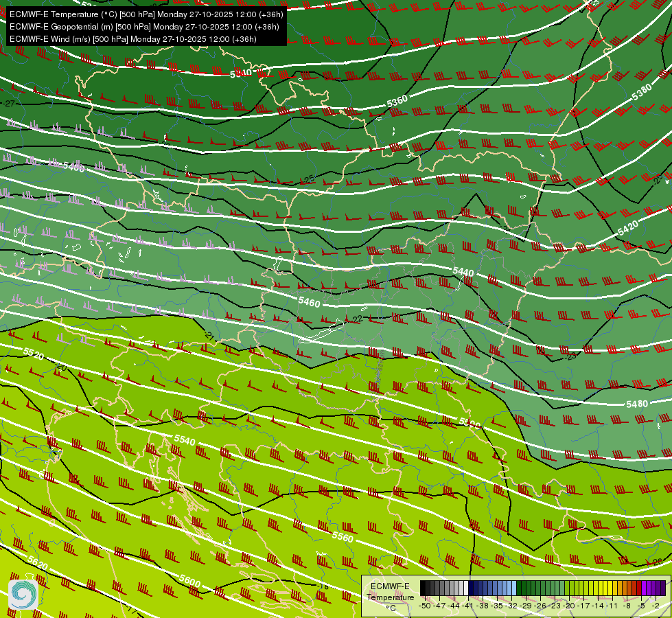Click the 5480 geopotential contour label
This screenshot has height=618, width=672.
637,404
